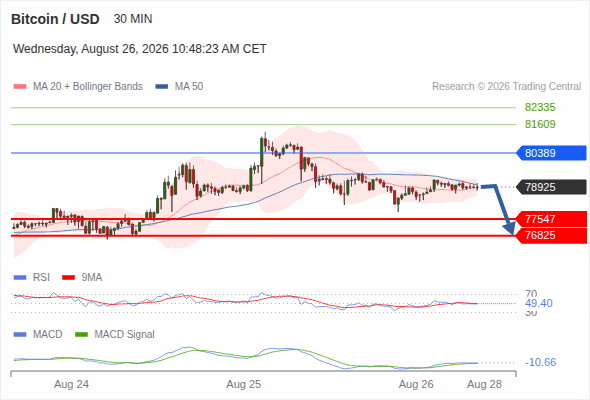Click the MA 50 blue legend swatch
590x400 pixels.
tap(162, 87)
